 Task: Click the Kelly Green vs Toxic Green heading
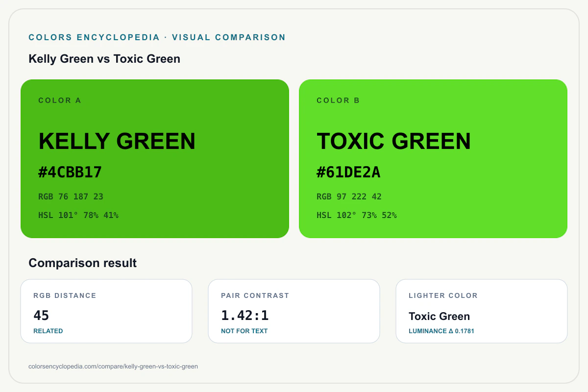[x=104, y=59]
